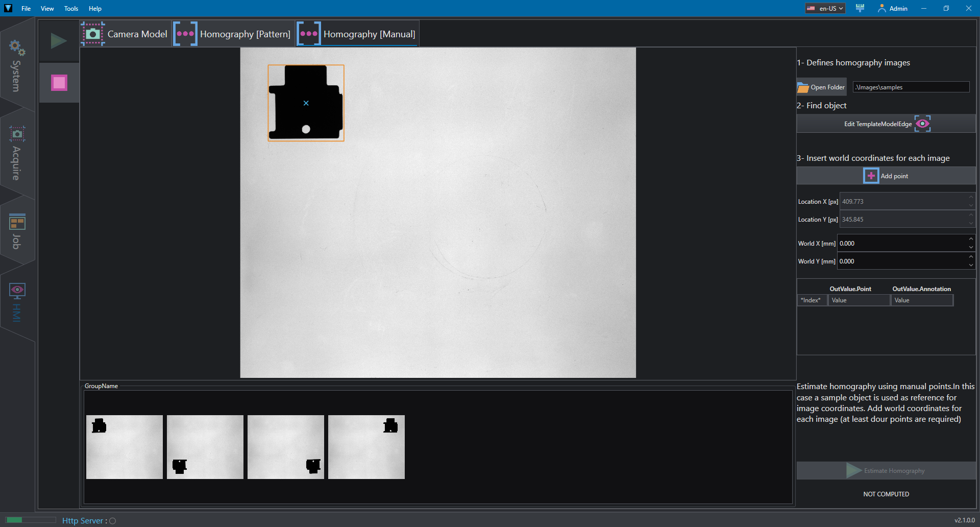
Task: Increase World X value with up arrow
Action: pos(971,239)
